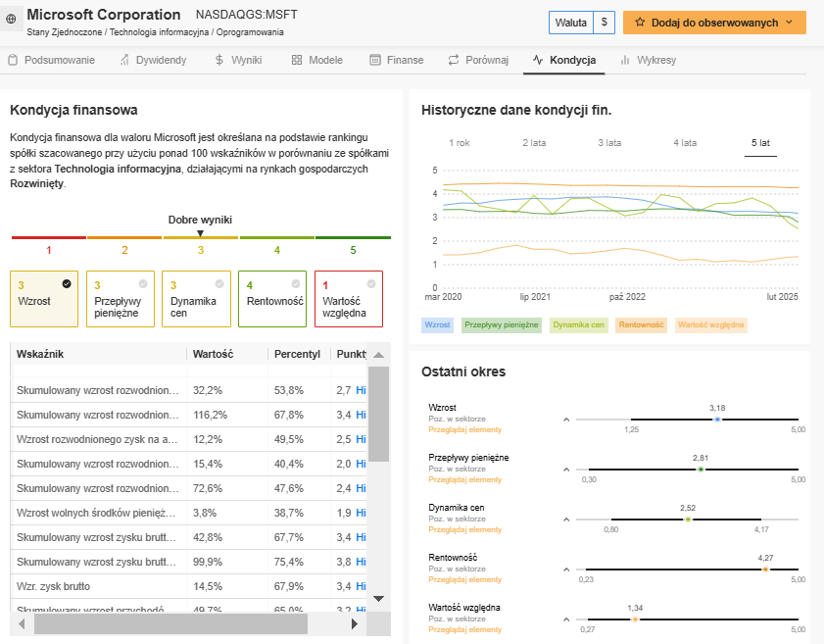Select the Wartość względna score card

349,299
